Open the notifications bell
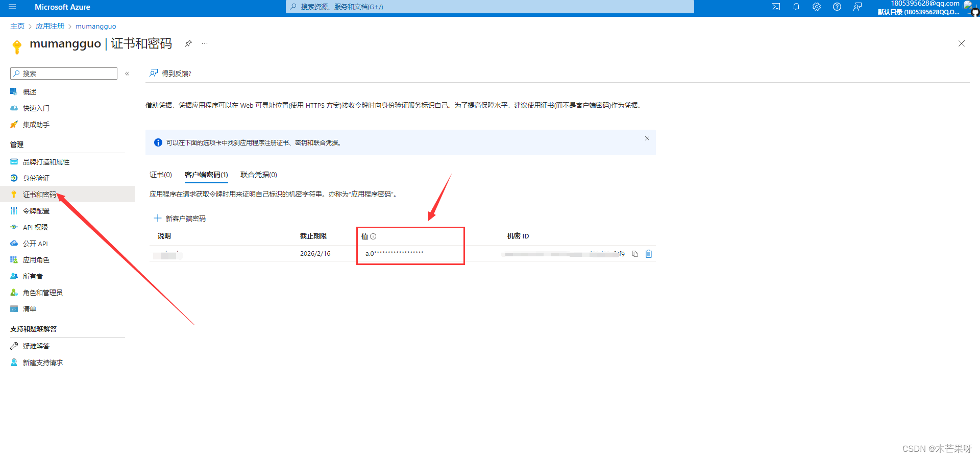This screenshot has height=458, width=980. 796,7
